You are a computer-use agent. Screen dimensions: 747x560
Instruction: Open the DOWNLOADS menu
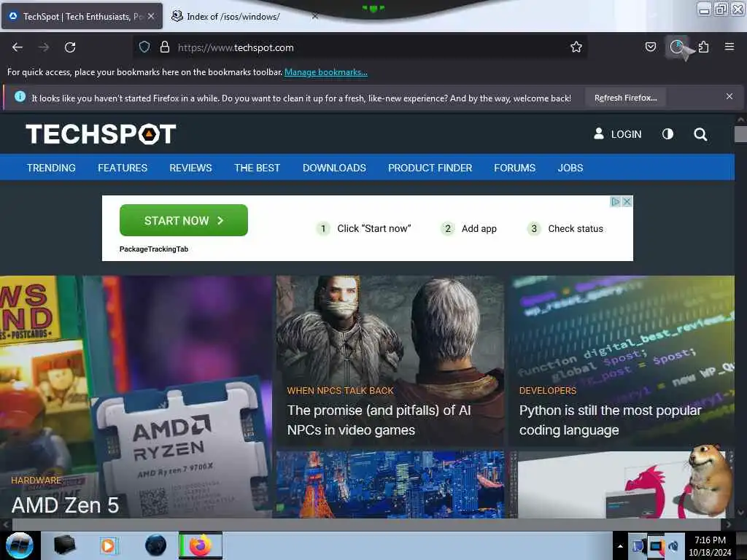pyautogui.click(x=334, y=168)
